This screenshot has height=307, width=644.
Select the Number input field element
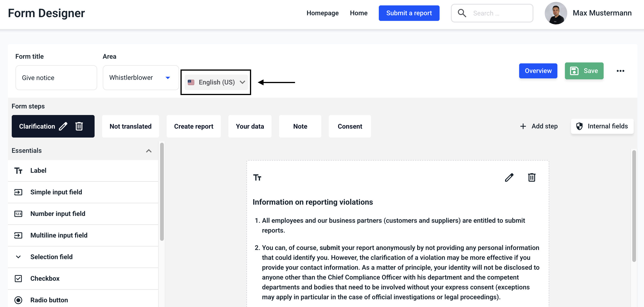click(x=58, y=214)
